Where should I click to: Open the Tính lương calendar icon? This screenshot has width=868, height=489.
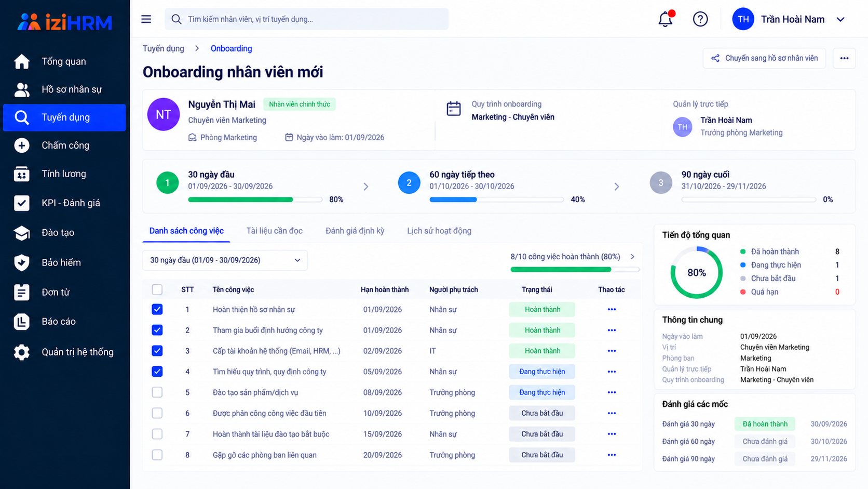click(22, 174)
